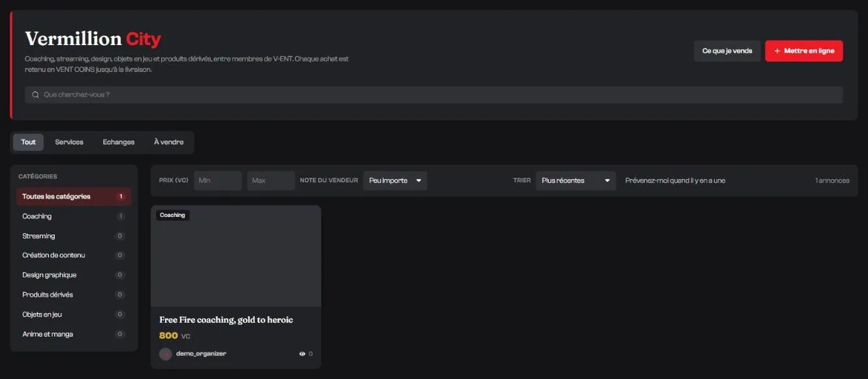
Task: Open the Trier Plus récentes dropdown
Action: coord(576,180)
